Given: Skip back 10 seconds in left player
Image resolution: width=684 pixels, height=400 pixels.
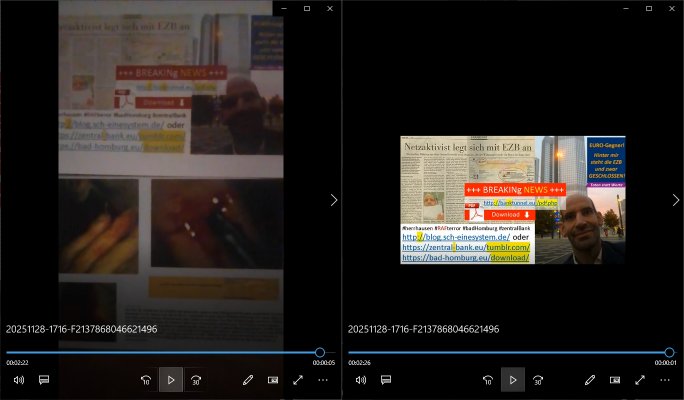Looking at the screenshot, I should [x=145, y=380].
